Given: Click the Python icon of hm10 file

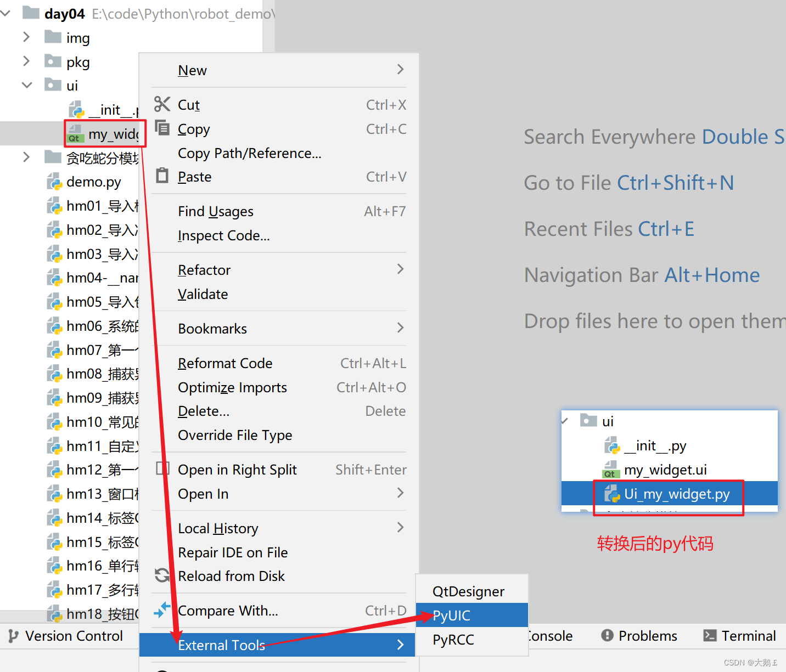Looking at the screenshot, I should click(x=54, y=422).
